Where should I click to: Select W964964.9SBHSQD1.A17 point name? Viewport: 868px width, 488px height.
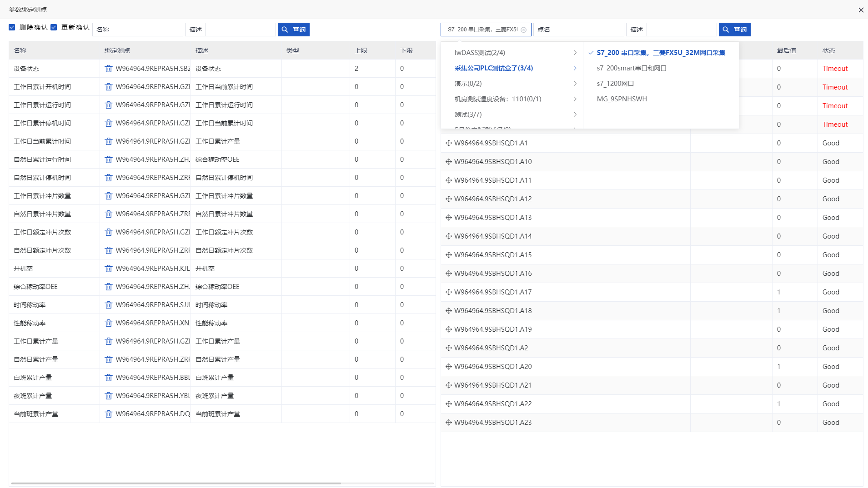coord(493,292)
